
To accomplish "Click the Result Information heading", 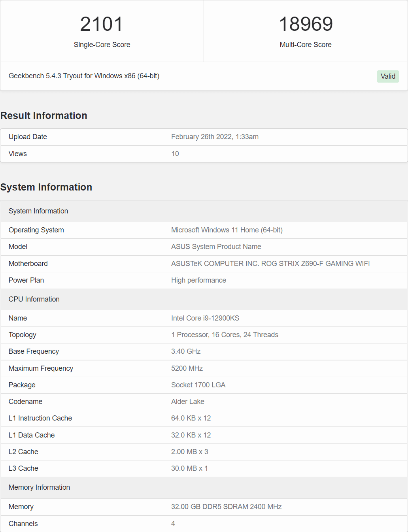I will [x=44, y=115].
